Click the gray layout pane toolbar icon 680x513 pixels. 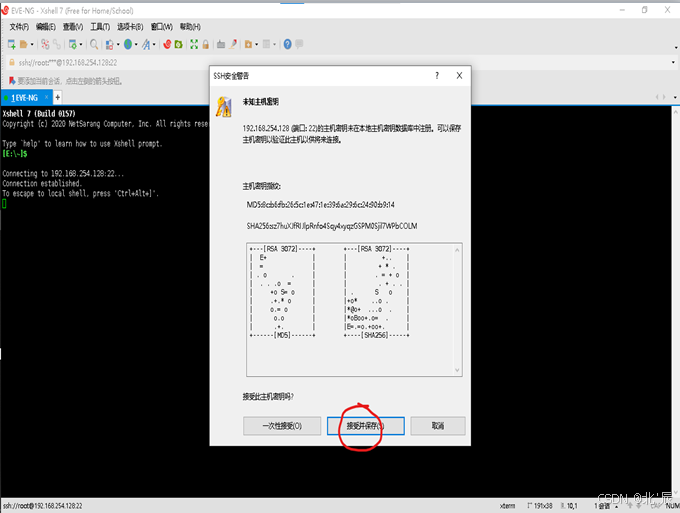[267, 44]
